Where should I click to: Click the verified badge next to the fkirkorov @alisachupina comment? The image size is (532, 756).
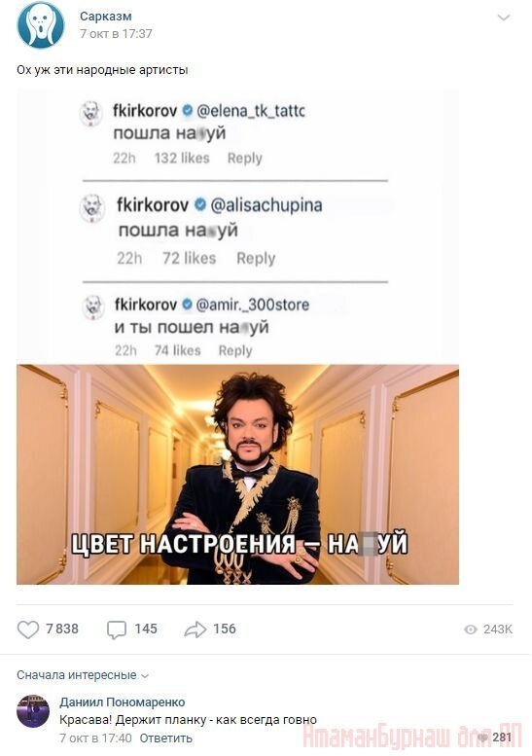click(199, 205)
